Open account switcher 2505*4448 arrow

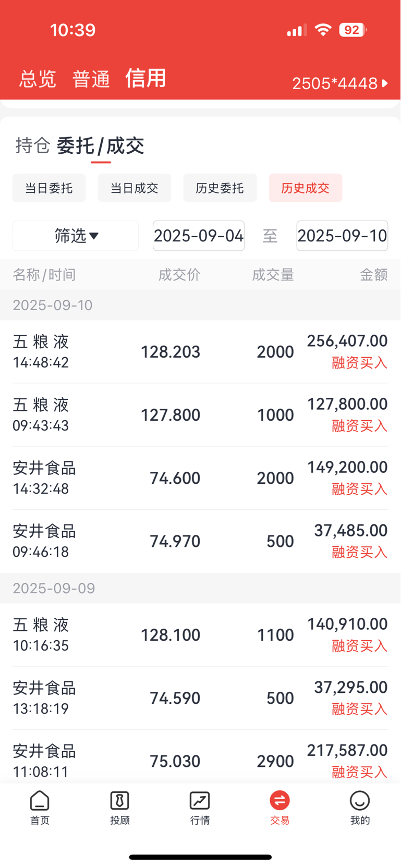pos(340,83)
